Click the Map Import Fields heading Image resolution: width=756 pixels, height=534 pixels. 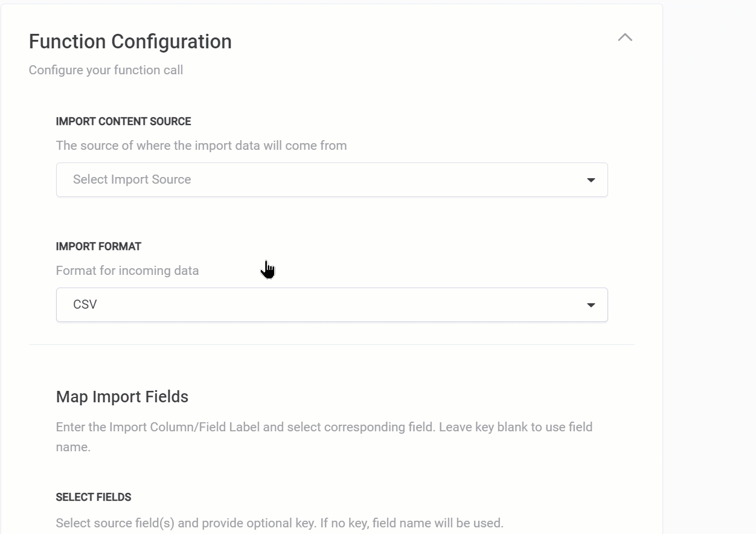click(122, 397)
